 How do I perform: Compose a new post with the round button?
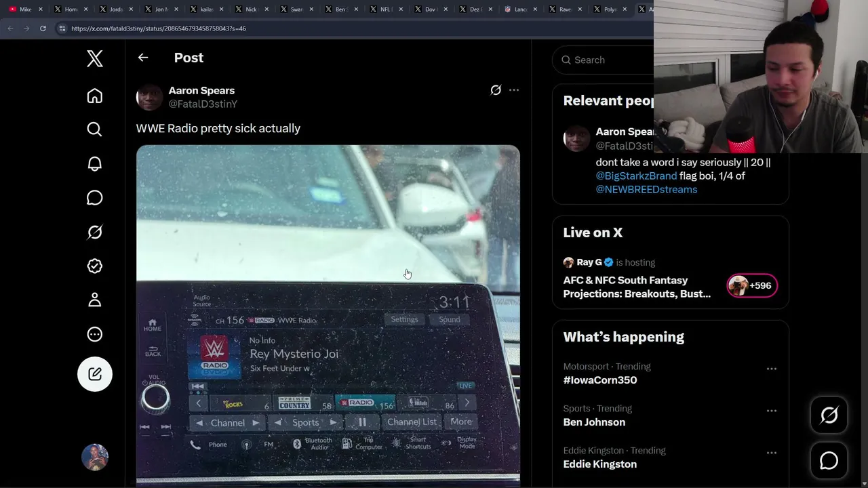pyautogui.click(x=95, y=374)
